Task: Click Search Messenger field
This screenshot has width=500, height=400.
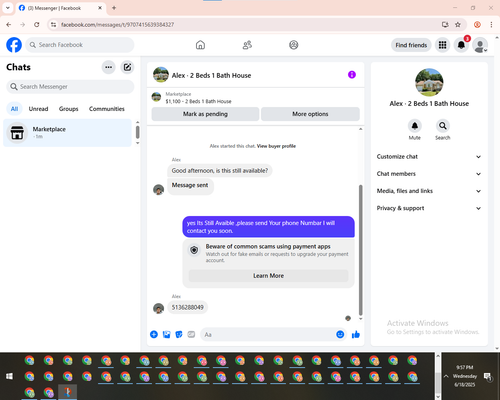Action: (70, 87)
